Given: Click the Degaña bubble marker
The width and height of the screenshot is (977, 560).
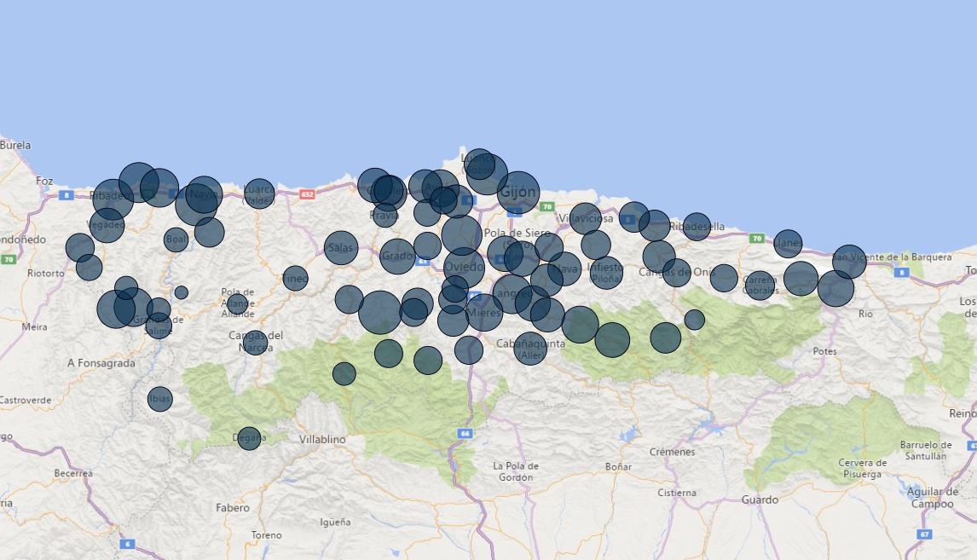Looking at the screenshot, I should coord(249,439).
